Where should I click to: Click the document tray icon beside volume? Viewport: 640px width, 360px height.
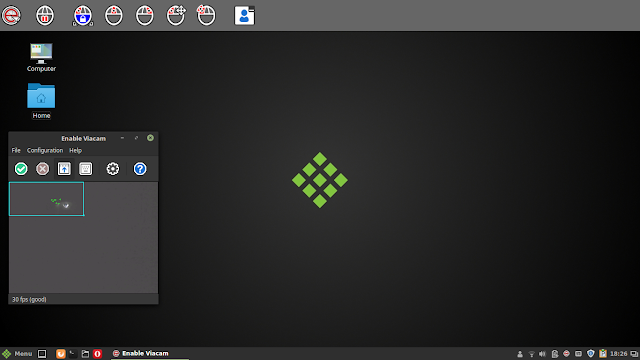coord(554,354)
